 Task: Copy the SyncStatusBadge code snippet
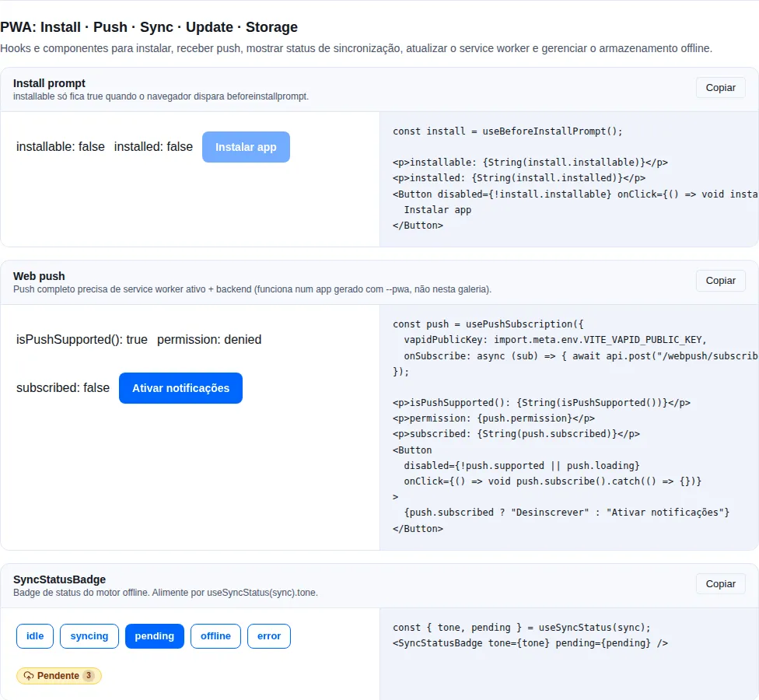coord(720,584)
